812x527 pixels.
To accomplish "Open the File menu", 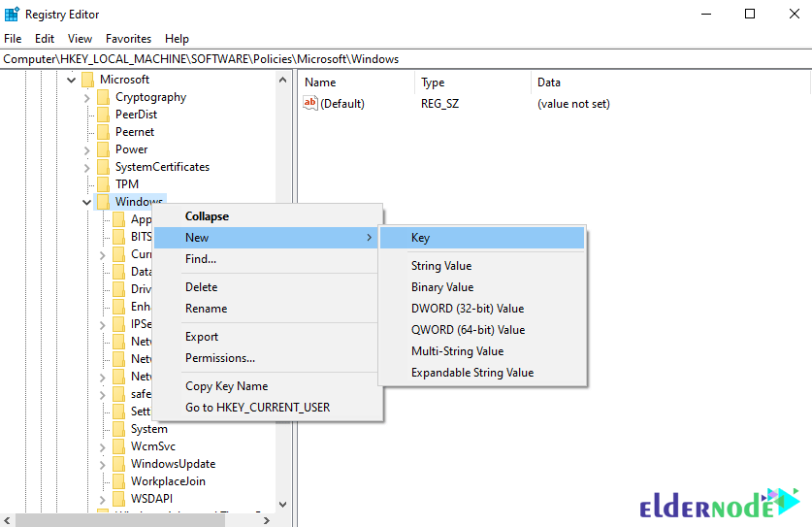I will click(x=13, y=39).
